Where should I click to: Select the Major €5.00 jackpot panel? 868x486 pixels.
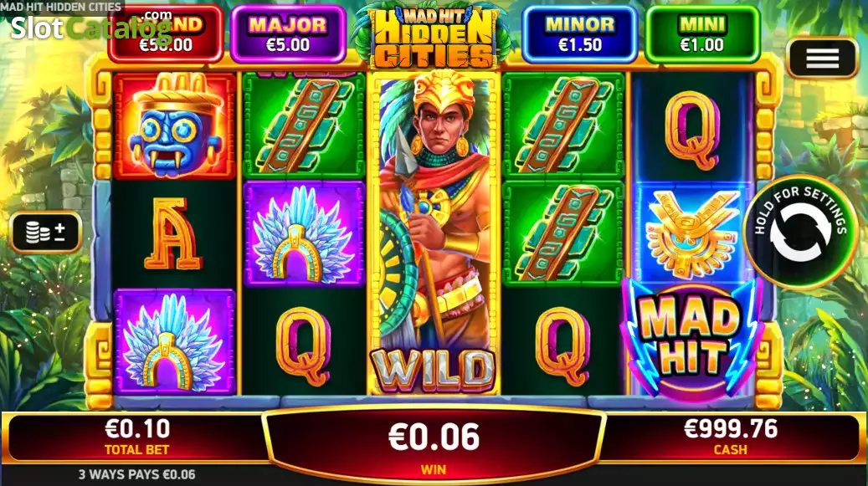click(x=288, y=33)
